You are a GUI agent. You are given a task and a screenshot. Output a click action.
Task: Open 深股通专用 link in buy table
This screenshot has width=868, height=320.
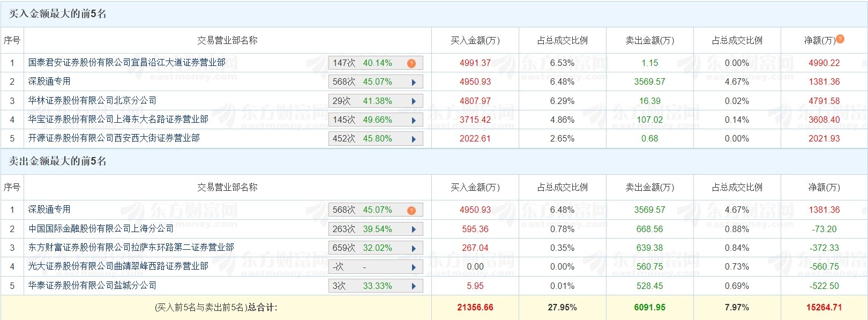point(49,81)
